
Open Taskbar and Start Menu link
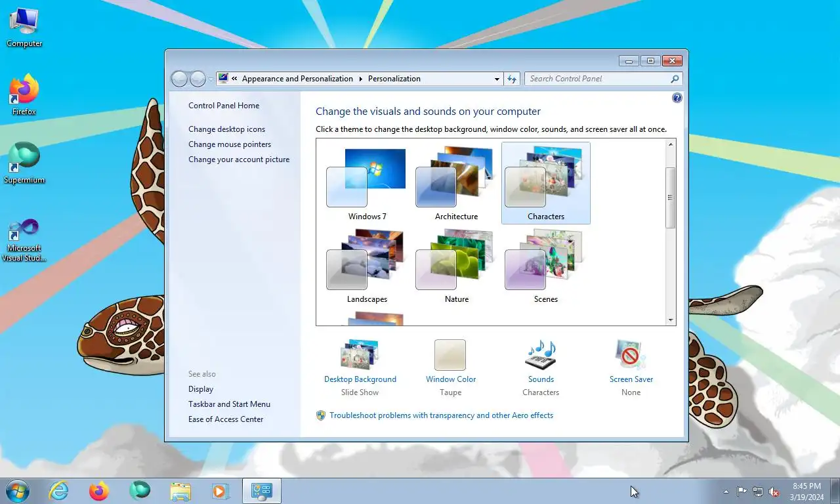(229, 404)
